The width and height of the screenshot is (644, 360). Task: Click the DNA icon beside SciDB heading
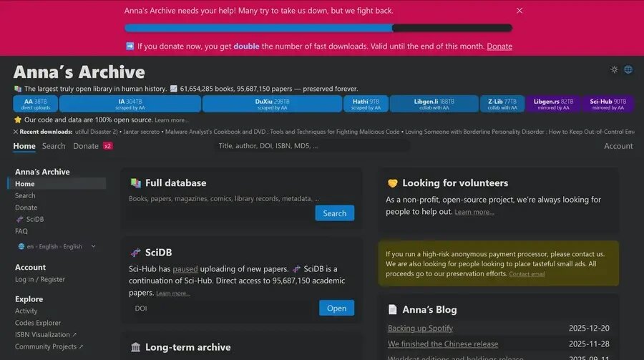135,253
